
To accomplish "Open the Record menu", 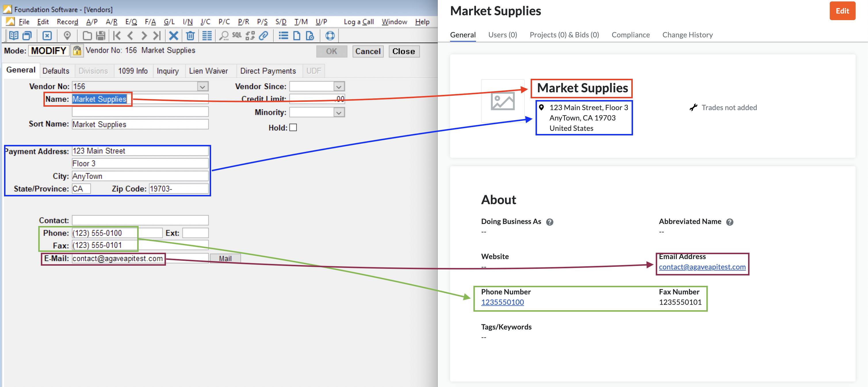I will (67, 22).
